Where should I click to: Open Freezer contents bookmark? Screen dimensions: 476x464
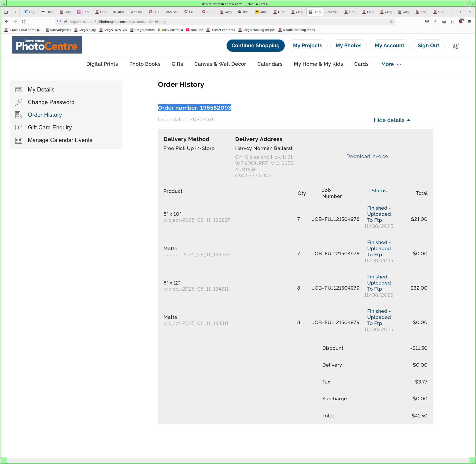tap(221, 30)
